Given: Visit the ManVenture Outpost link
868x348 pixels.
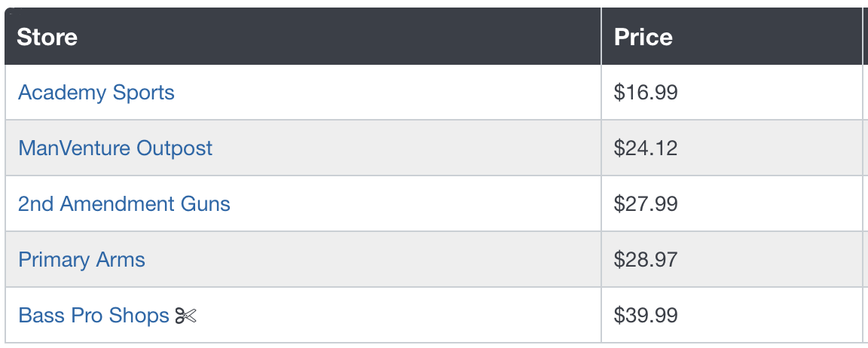Looking at the screenshot, I should pyautogui.click(x=115, y=148).
